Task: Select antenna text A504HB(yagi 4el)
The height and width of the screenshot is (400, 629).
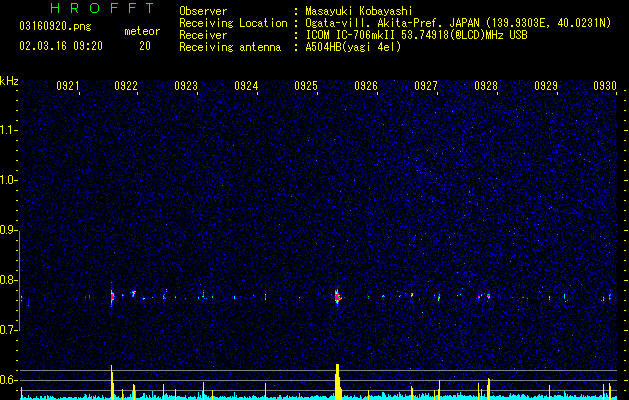Action: click(x=353, y=47)
